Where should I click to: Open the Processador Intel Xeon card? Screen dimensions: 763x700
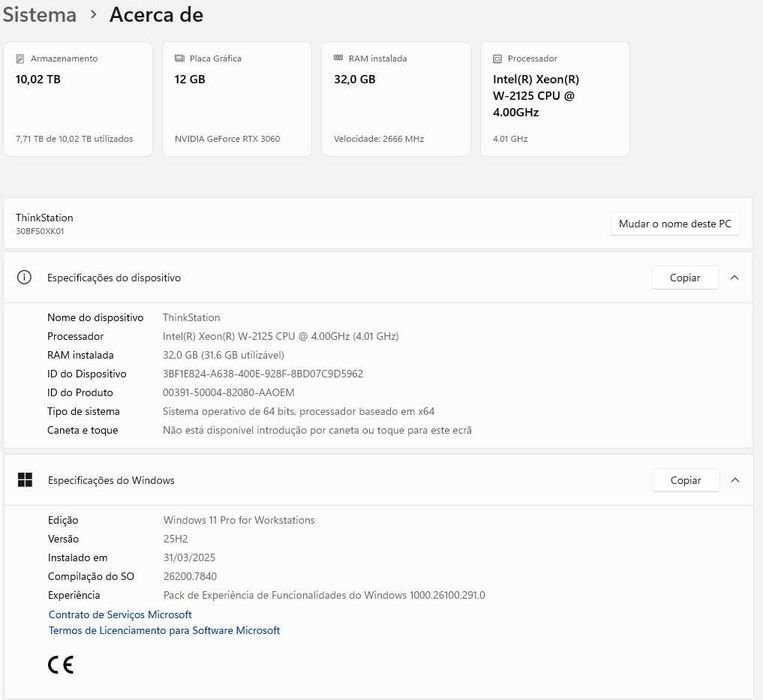click(555, 99)
